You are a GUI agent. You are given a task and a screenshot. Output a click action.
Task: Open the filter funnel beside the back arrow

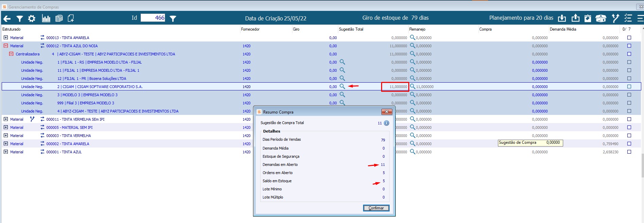pyautogui.click(x=20, y=19)
